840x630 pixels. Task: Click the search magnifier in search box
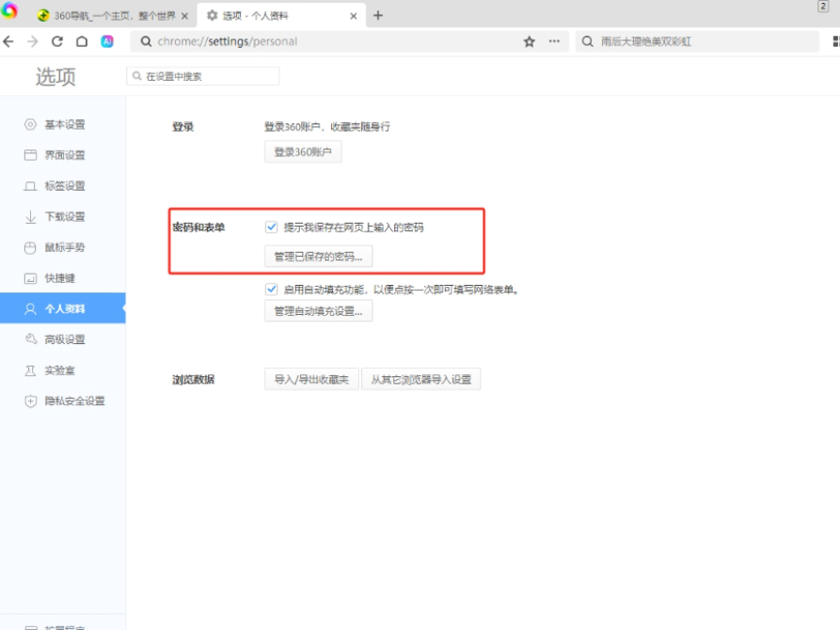coord(588,41)
